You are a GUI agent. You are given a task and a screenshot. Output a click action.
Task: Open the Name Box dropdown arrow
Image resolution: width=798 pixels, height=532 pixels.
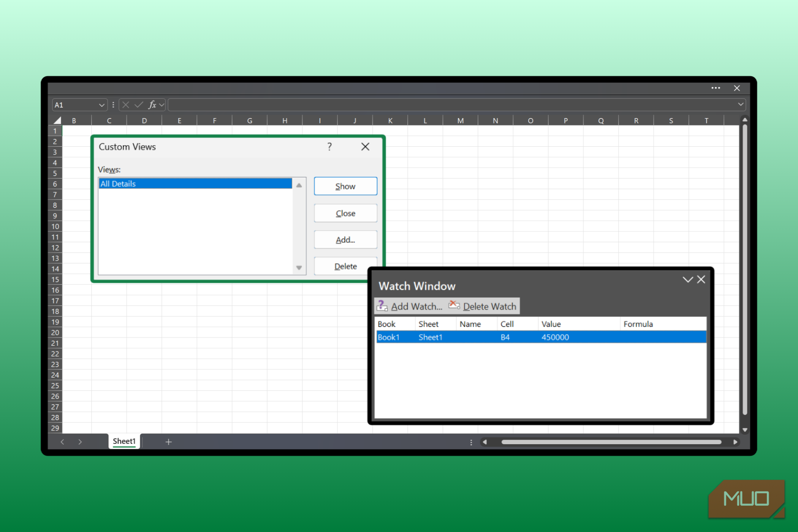101,105
